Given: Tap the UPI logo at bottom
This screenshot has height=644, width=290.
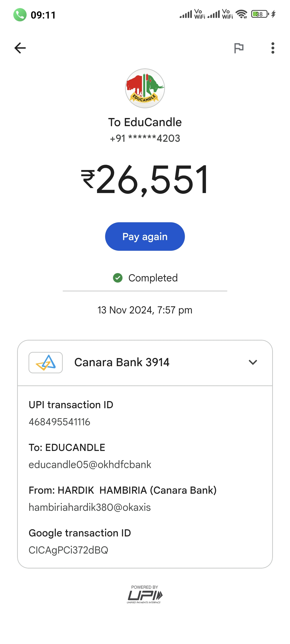Looking at the screenshot, I should [145, 595].
